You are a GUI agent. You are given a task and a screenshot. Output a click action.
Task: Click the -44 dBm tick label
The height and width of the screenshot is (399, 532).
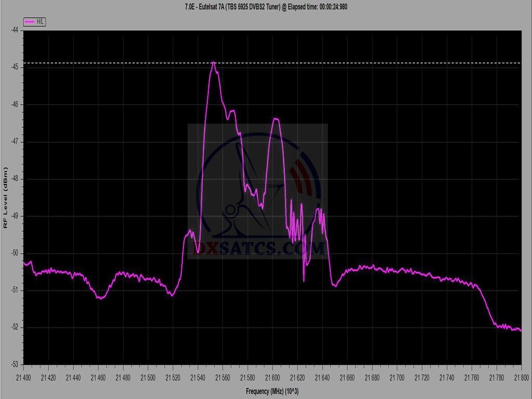coord(15,30)
